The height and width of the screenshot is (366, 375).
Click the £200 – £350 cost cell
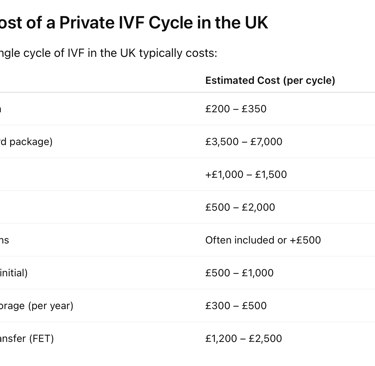(x=236, y=109)
